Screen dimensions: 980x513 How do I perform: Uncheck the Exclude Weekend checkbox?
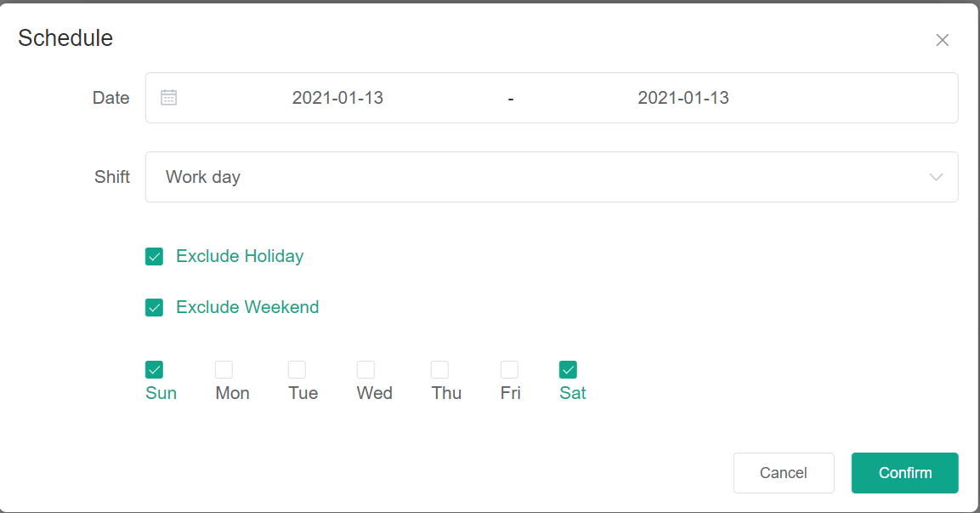coord(154,308)
